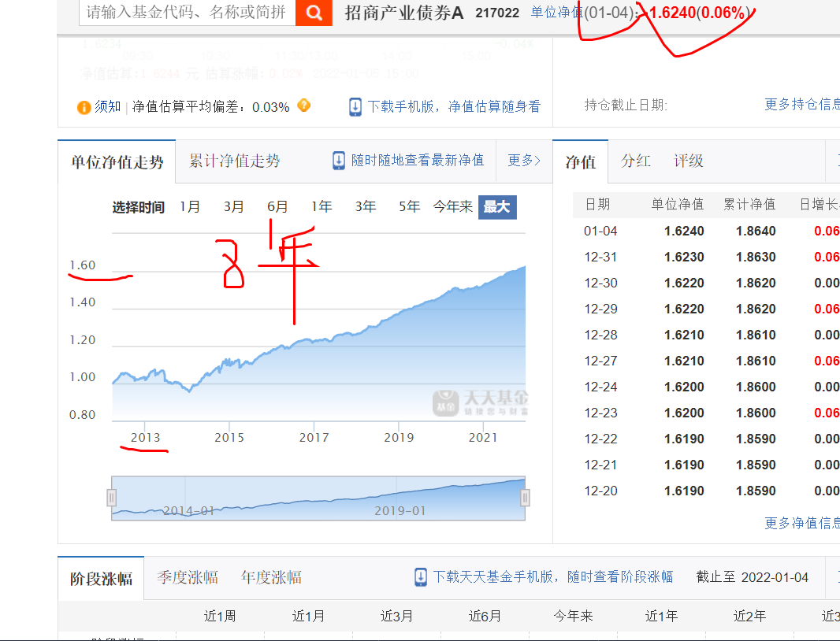Viewport: 840px width, 641px height.
Task: Open the 更多净值信息 link
Action: tap(802, 523)
